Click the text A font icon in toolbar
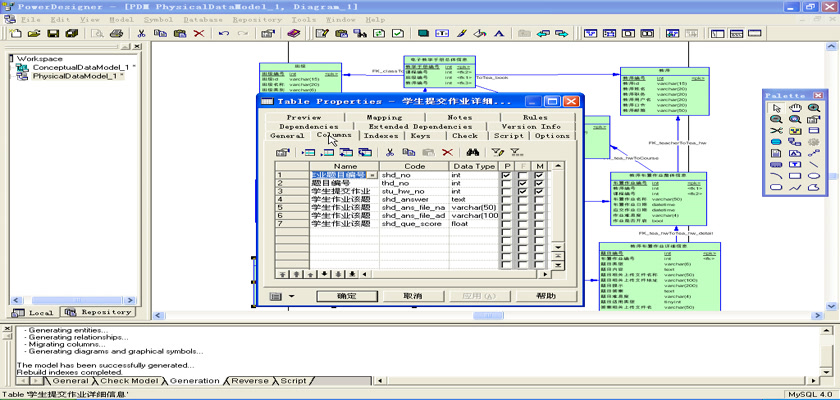 (499, 33)
